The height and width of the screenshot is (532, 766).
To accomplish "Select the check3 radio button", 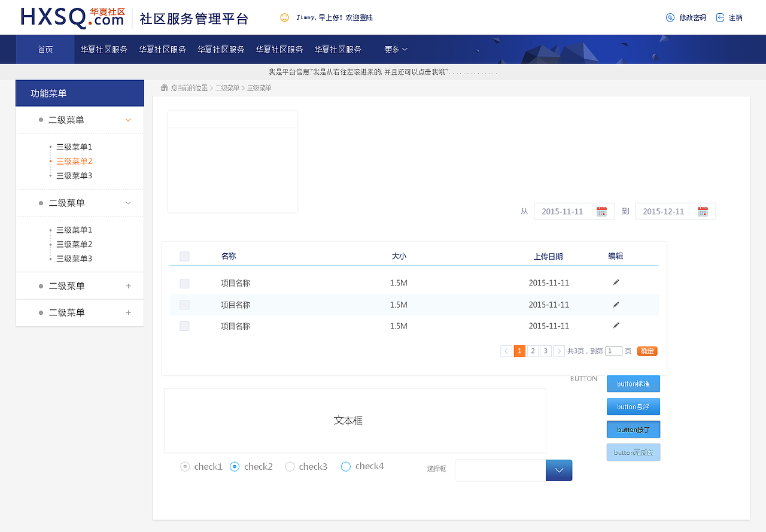I will pyautogui.click(x=290, y=466).
